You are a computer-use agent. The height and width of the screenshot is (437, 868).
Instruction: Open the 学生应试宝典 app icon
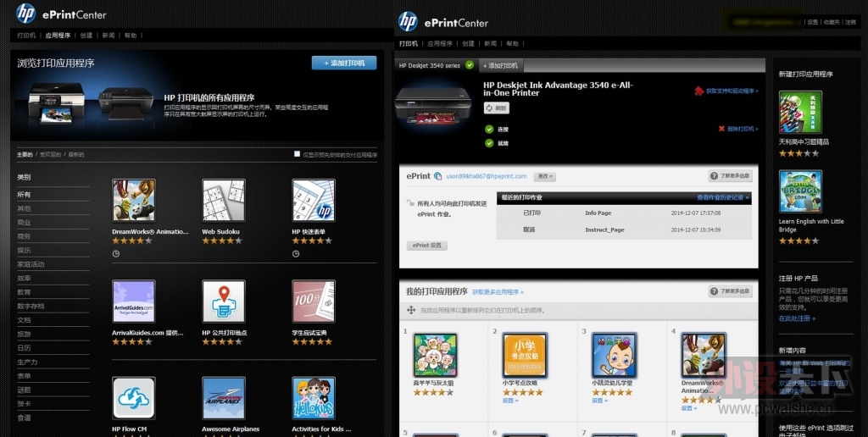click(x=314, y=301)
